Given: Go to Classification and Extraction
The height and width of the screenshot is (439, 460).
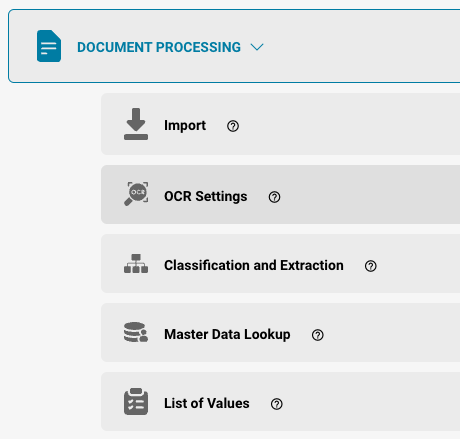Looking at the screenshot, I should click(x=254, y=265).
